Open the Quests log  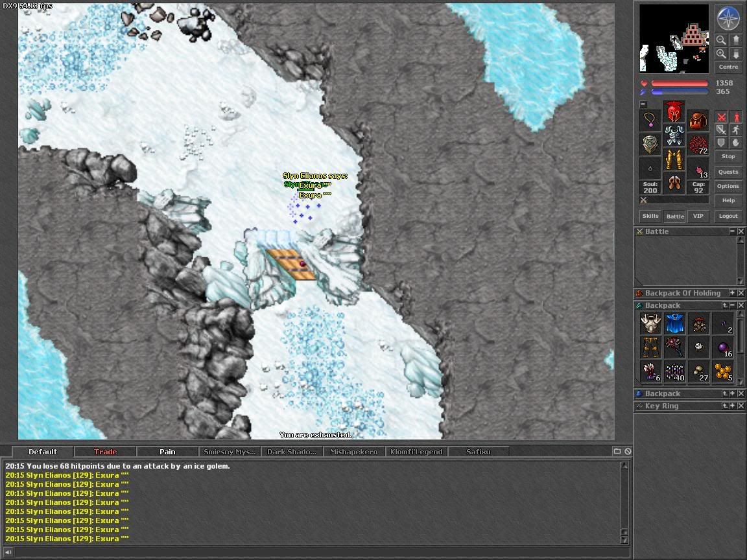click(728, 172)
